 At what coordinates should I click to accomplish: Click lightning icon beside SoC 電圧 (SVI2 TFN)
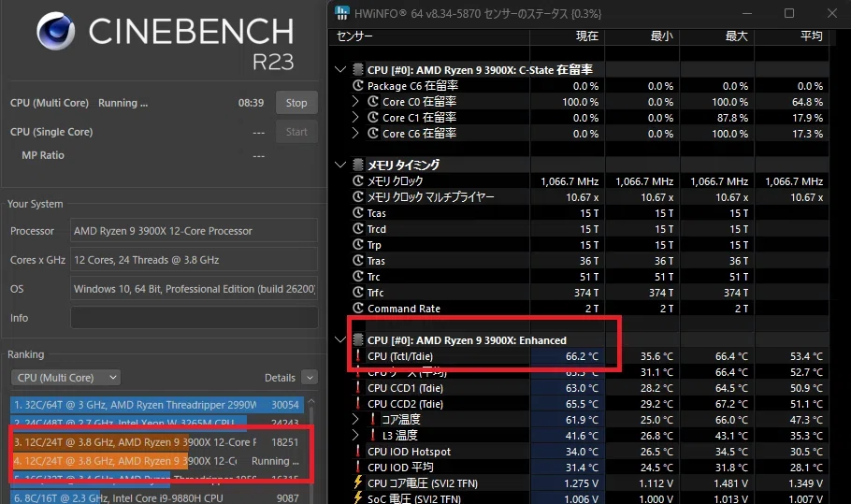(x=357, y=497)
